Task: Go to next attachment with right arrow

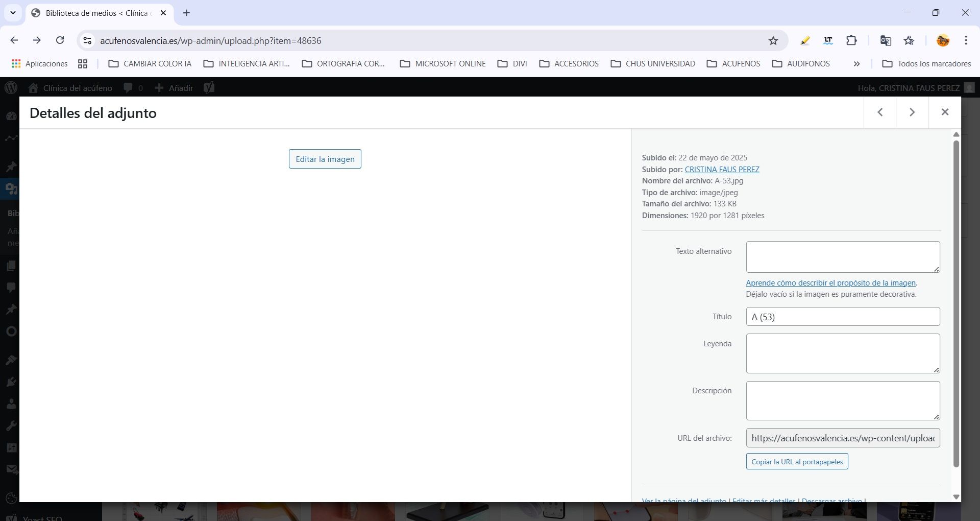Action: (912, 112)
